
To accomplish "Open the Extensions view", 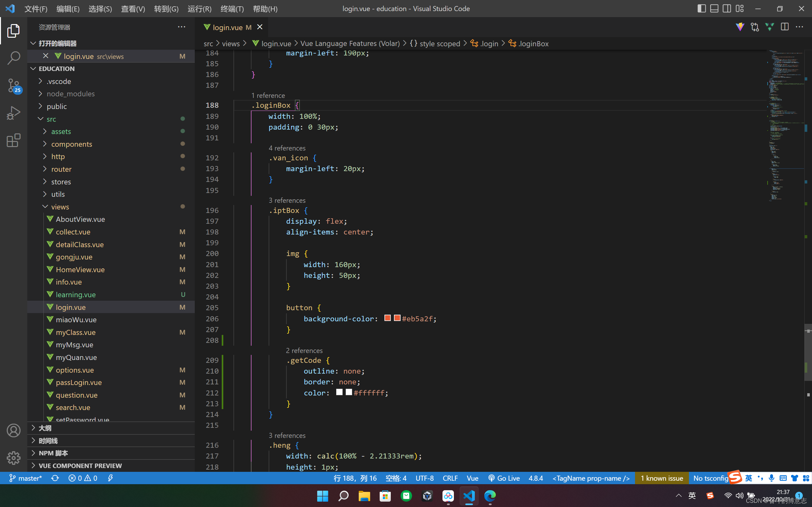I will pos(13,140).
